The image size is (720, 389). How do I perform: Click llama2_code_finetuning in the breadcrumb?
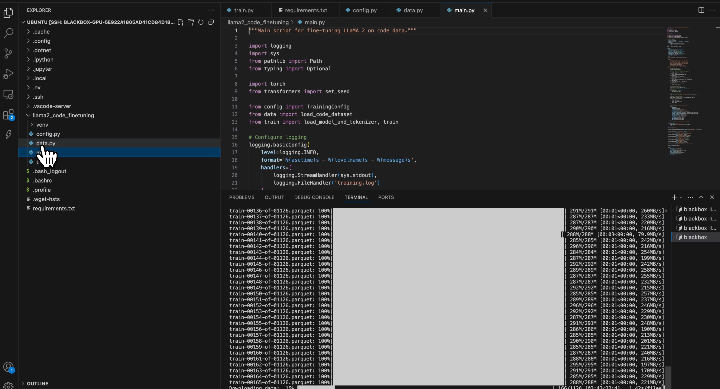tap(259, 22)
